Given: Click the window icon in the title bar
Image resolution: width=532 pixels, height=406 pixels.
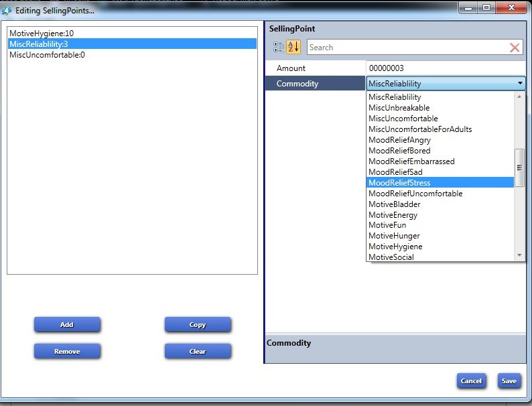Looking at the screenshot, I should pyautogui.click(x=7, y=11).
